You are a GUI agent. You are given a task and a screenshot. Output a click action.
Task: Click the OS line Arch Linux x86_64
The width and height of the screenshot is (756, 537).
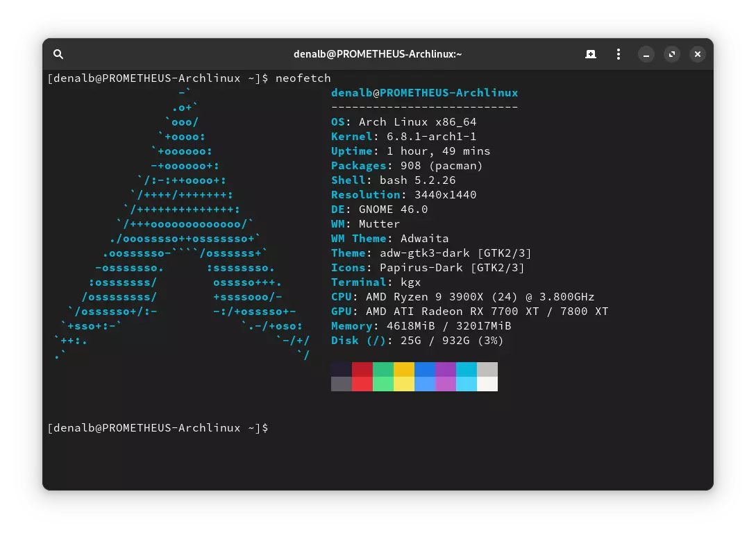pos(403,122)
